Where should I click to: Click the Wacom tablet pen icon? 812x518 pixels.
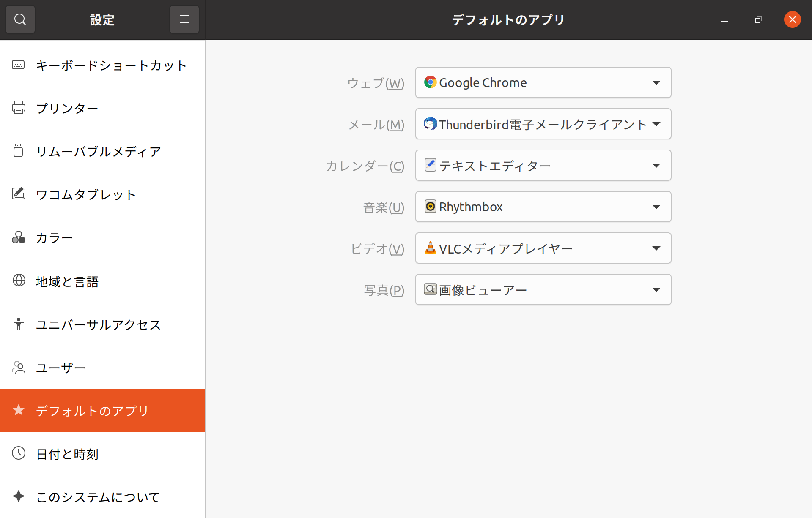click(x=18, y=194)
